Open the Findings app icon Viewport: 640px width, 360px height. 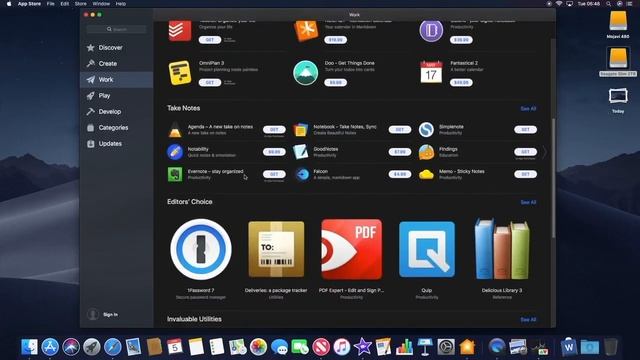[426, 152]
